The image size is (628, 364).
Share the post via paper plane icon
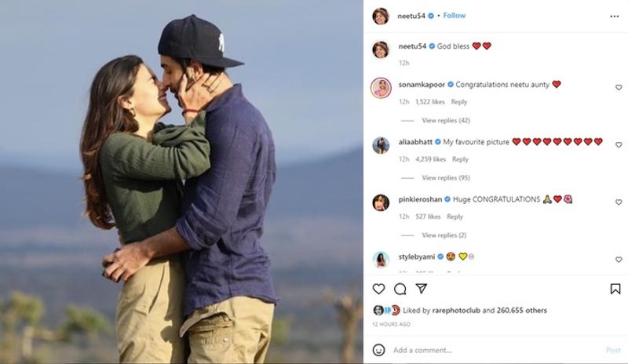click(422, 289)
